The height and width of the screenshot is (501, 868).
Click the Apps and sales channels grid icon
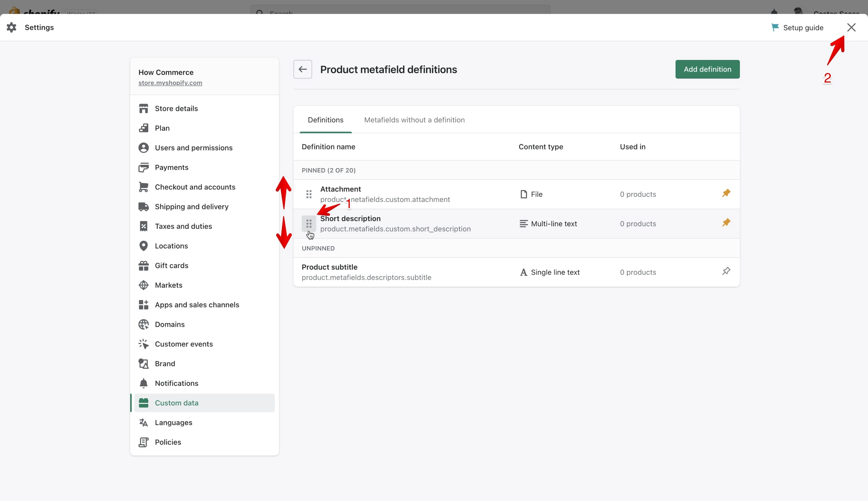[143, 305]
